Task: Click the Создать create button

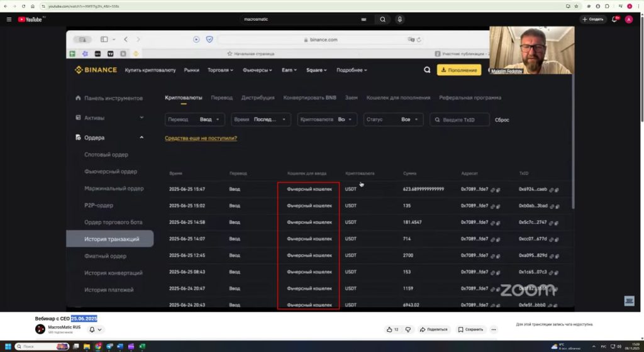Action: point(593,19)
